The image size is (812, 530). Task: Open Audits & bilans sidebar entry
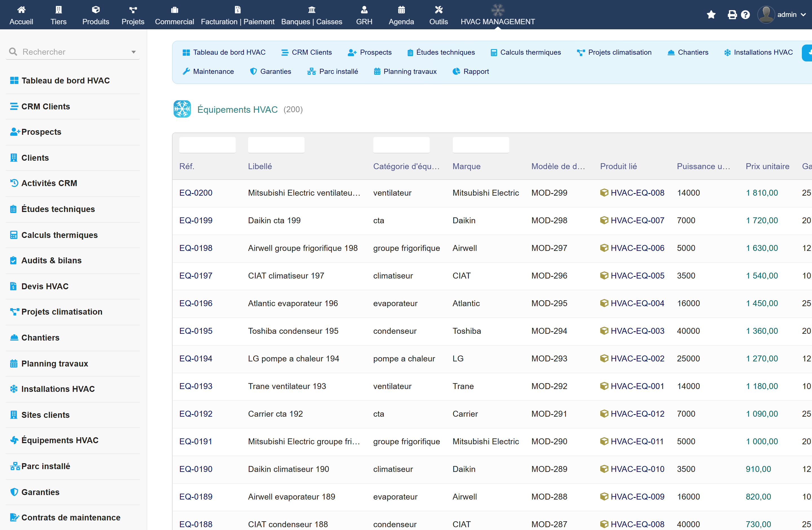[x=46, y=260]
